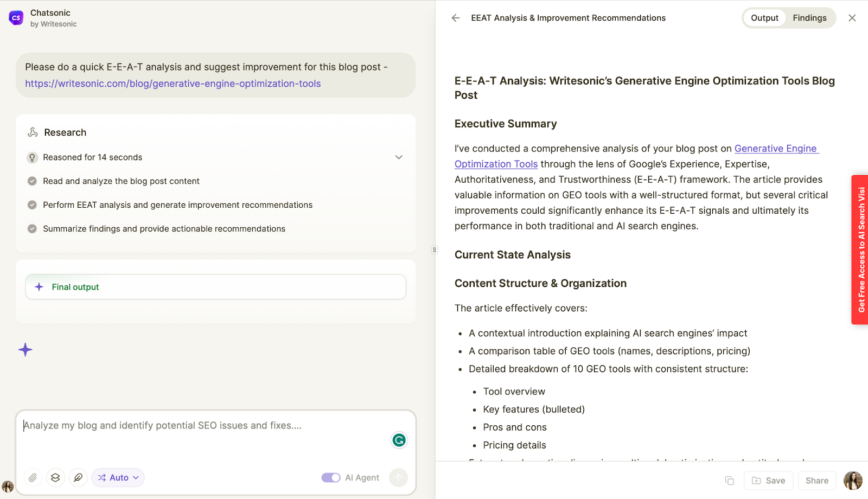The height and width of the screenshot is (499, 868).
Task: Click the 'Pros and cons' bullet
Action: 515,427
